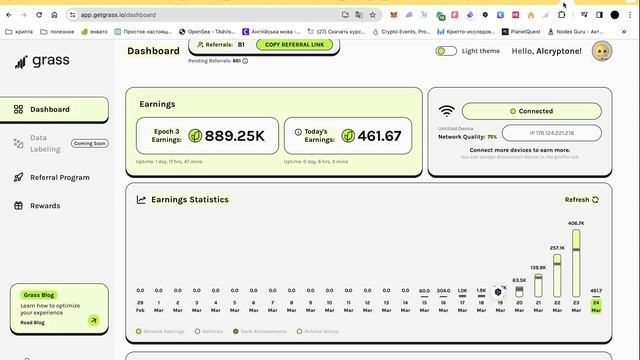640x360 pixels.
Task: Toggle the Network Earnings legend item
Action: [x=160, y=331]
